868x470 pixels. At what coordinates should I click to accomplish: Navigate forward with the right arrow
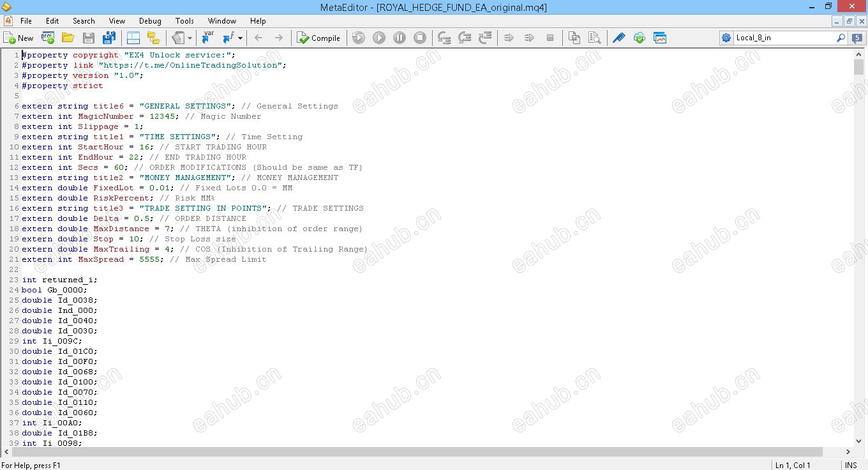click(x=279, y=38)
